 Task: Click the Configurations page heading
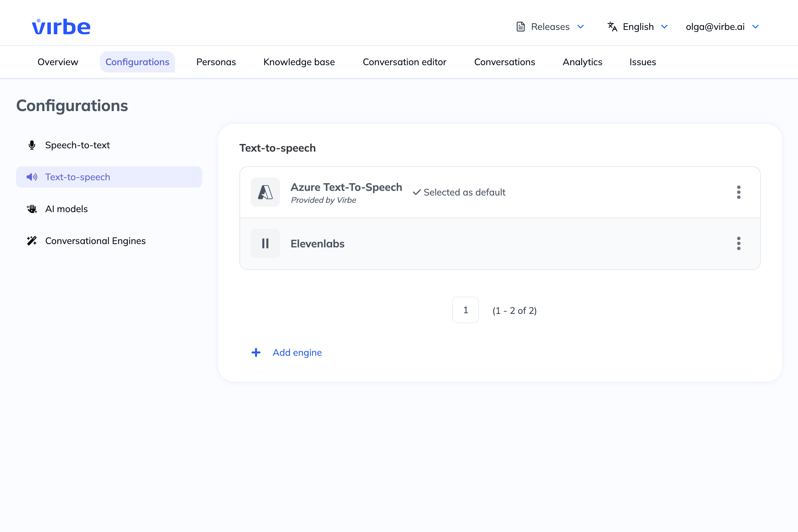click(x=72, y=105)
